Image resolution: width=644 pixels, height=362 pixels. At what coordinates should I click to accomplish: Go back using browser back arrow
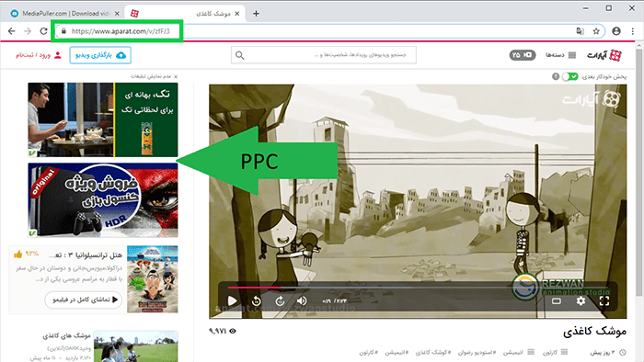point(11,31)
